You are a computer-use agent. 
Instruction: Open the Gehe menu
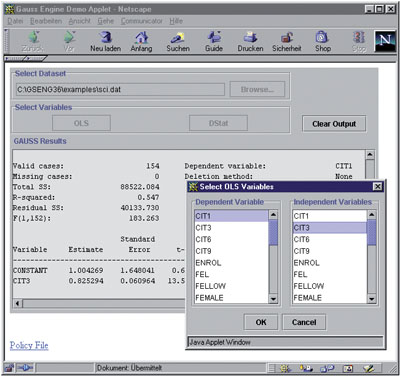pyautogui.click(x=106, y=21)
